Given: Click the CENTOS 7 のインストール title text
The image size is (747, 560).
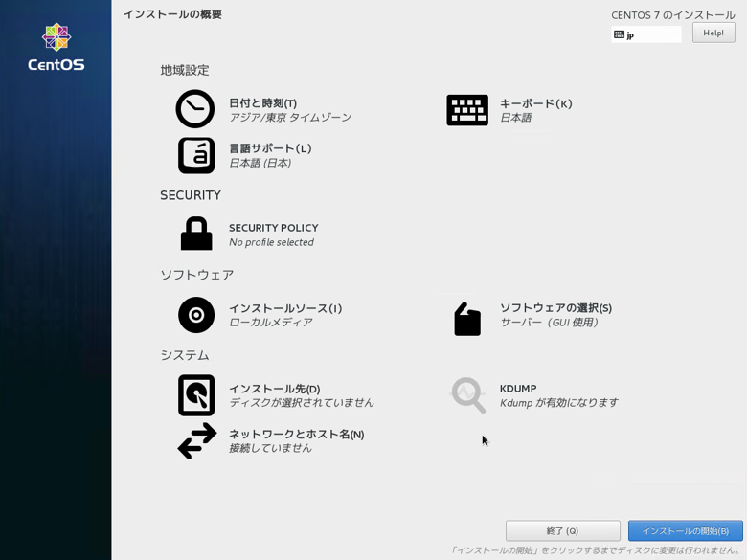Looking at the screenshot, I should [x=672, y=15].
